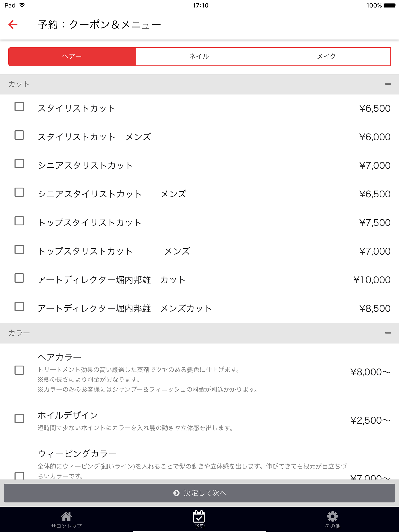This screenshot has width=399, height=532.
Task: Enable the ヘアカラー checkbox
Action: click(19, 370)
